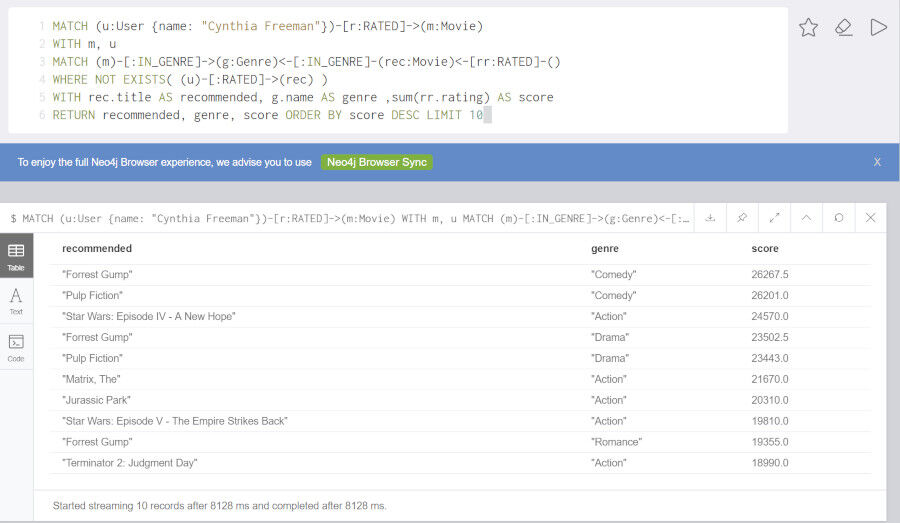Rerun the query with refresh icon
Screen dimensions: 900x523
coord(839,218)
